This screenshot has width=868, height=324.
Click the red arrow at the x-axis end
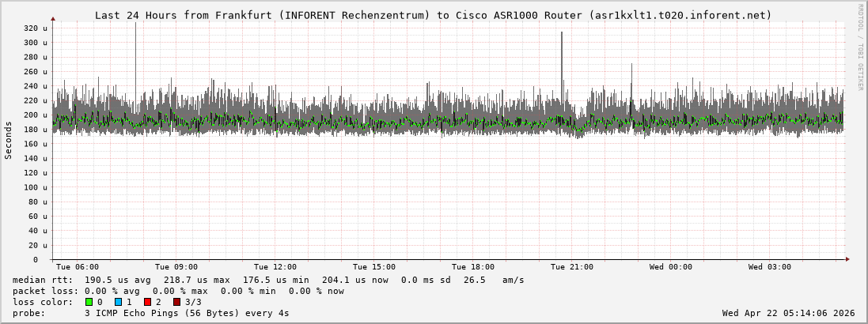(x=846, y=259)
